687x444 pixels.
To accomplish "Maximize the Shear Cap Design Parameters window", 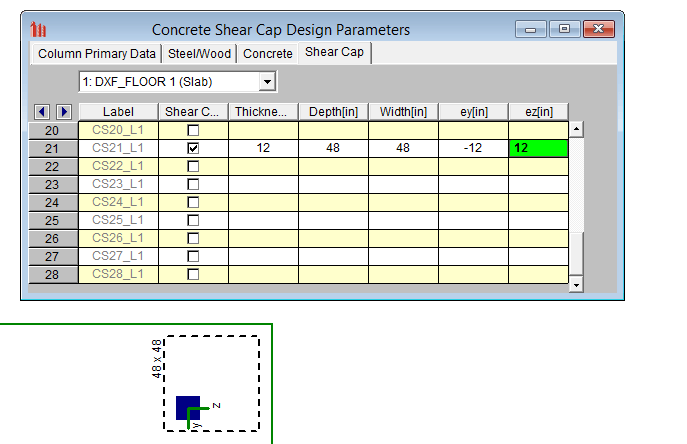I will [x=564, y=29].
